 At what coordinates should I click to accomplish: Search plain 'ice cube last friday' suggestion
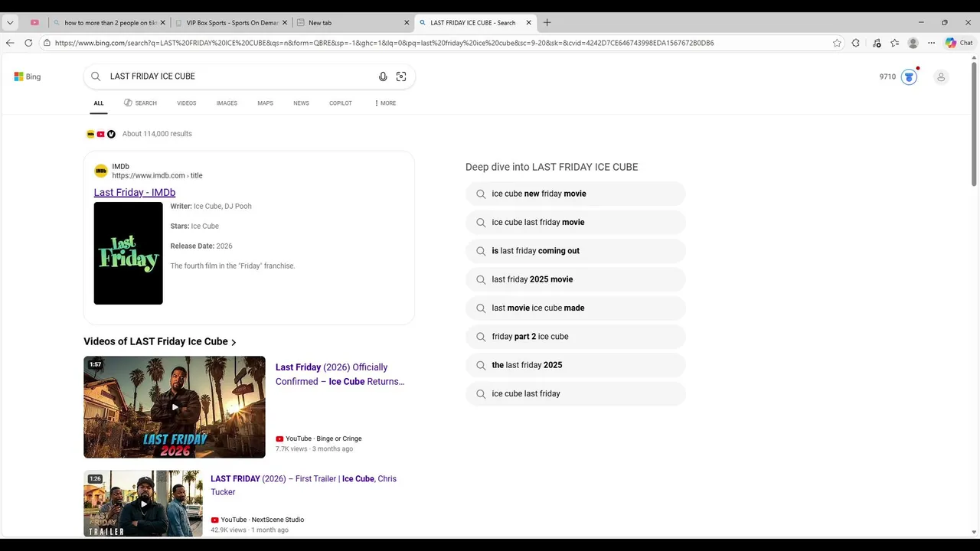point(576,393)
